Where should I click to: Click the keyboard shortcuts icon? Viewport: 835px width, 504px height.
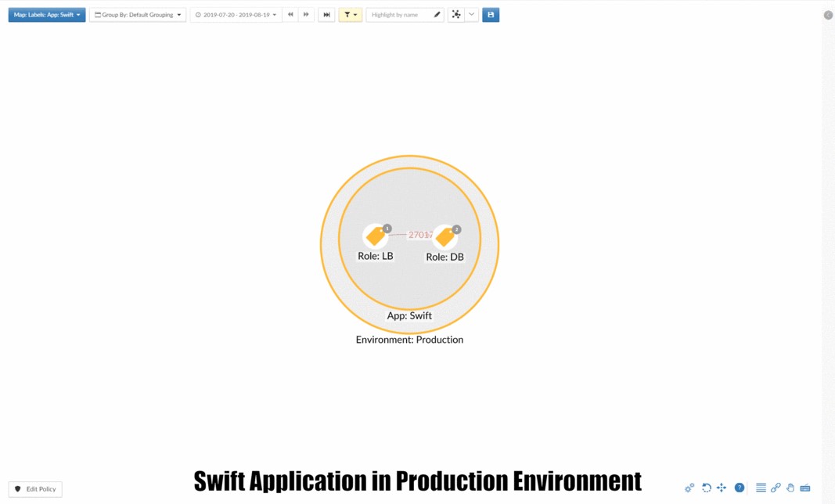click(x=805, y=488)
